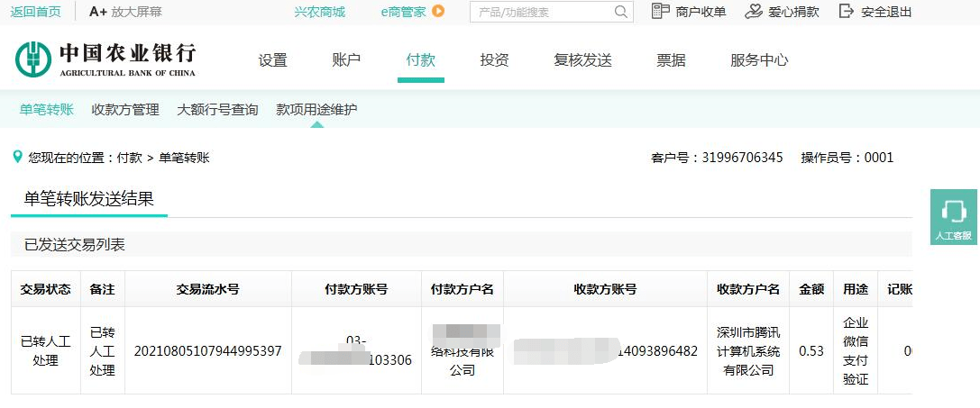Open the 账户 menu
Screen dimensions: 980x408
click(347, 60)
